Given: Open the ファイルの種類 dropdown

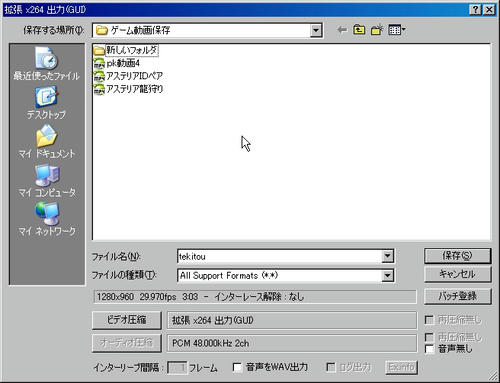Looking at the screenshot, I should pyautogui.click(x=387, y=276).
